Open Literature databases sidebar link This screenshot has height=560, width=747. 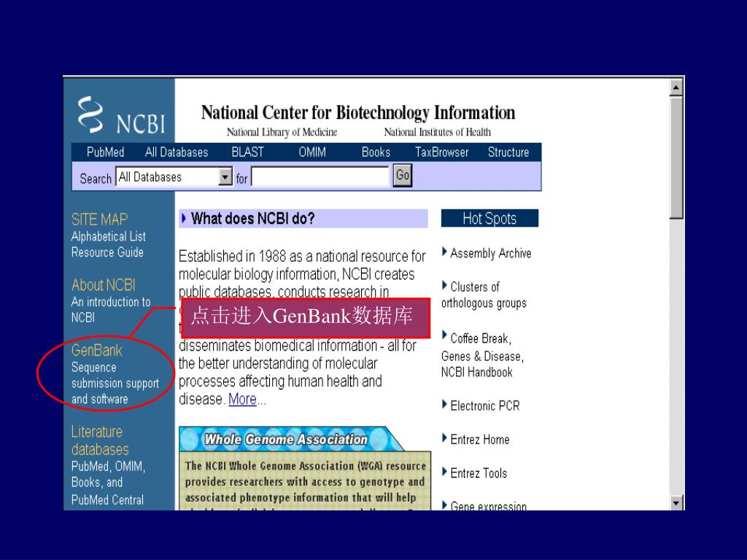(99, 440)
